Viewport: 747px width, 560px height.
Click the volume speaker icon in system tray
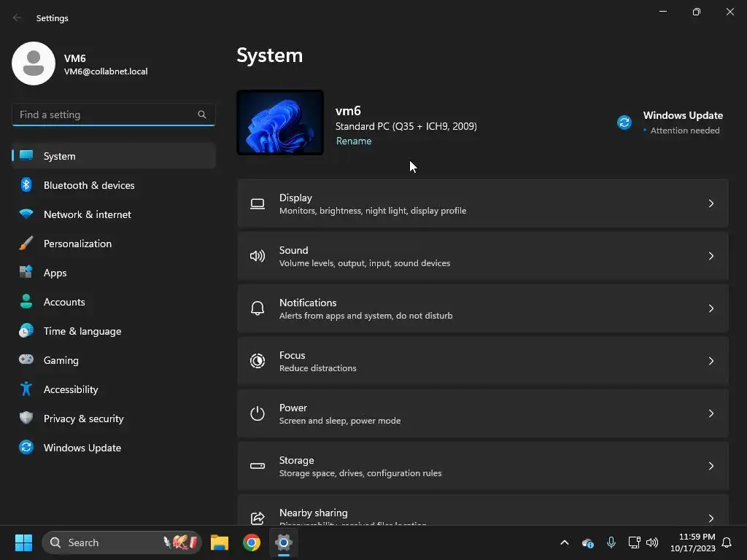(652, 542)
